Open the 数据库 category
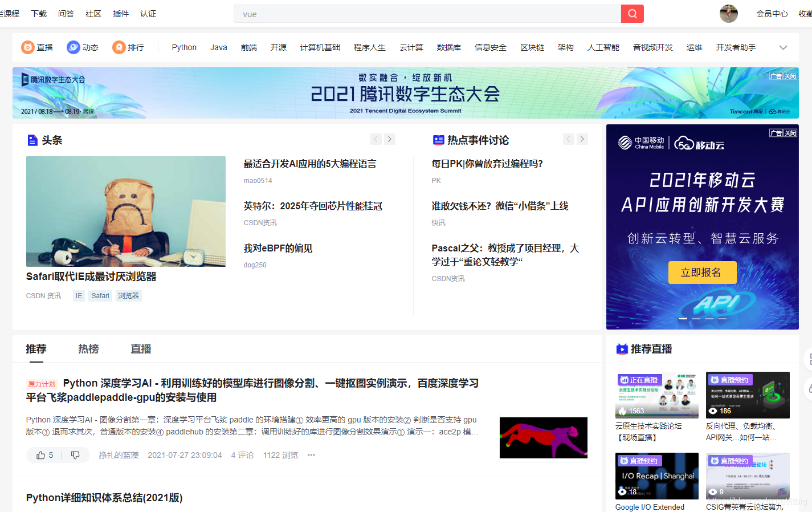Viewport: 812px width, 512px height. point(449,47)
